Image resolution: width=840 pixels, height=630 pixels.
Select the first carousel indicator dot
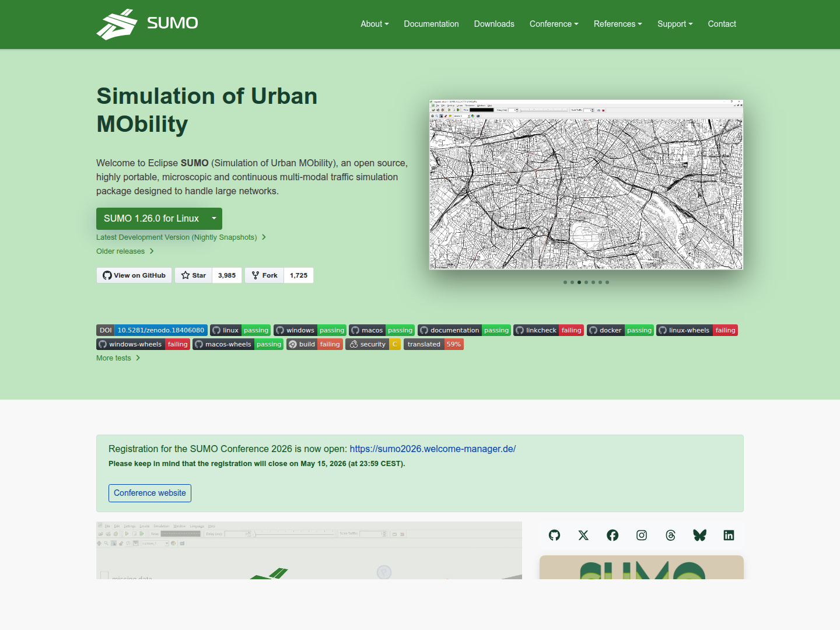coord(565,282)
